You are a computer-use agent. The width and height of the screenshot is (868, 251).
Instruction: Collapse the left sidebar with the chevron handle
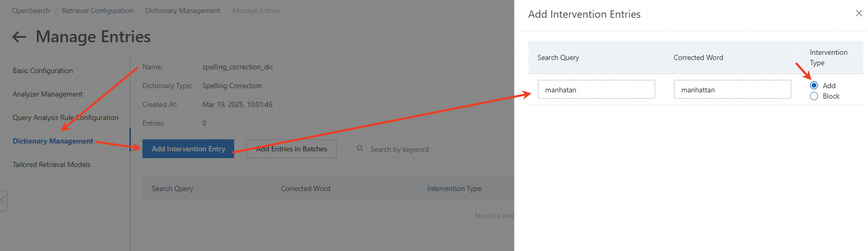pyautogui.click(x=3, y=200)
